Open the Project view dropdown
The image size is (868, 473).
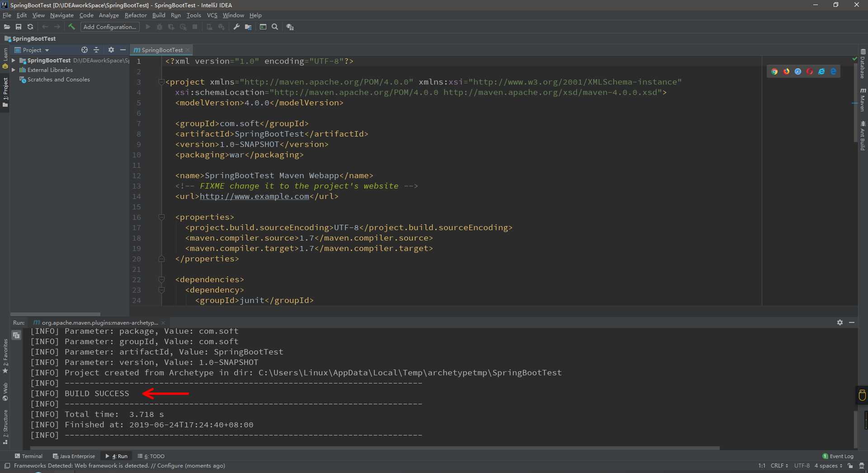pos(32,50)
